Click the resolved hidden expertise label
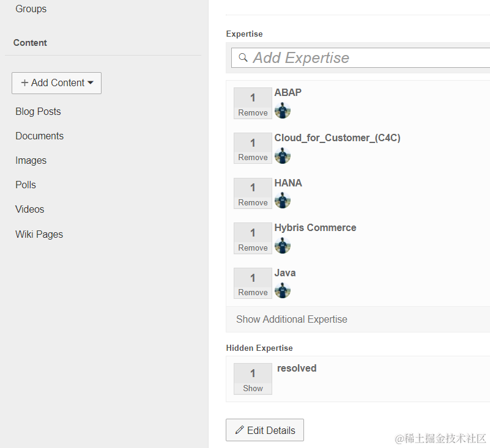The image size is (490, 448). [x=297, y=368]
